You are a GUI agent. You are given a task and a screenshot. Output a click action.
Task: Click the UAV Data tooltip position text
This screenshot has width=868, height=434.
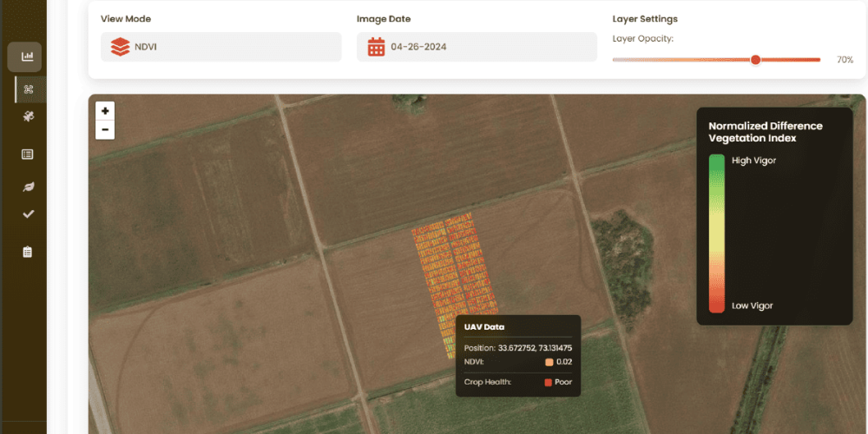518,348
